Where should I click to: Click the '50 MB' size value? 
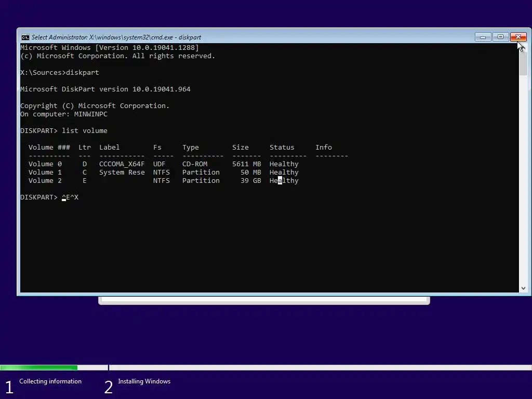pos(251,172)
